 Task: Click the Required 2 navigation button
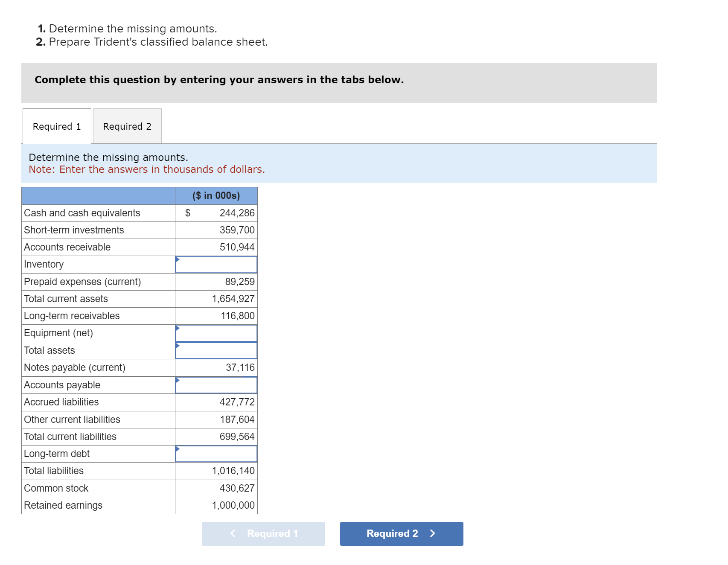[400, 533]
